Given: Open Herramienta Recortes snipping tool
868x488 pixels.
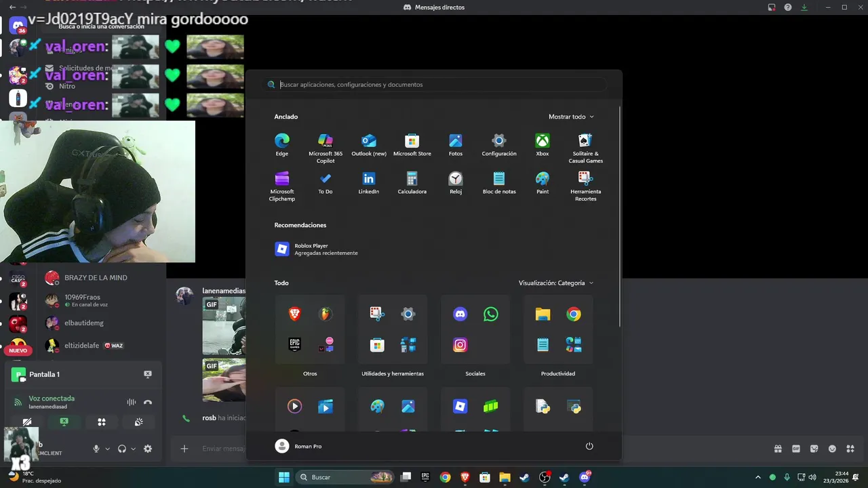Looking at the screenshot, I should (586, 186).
